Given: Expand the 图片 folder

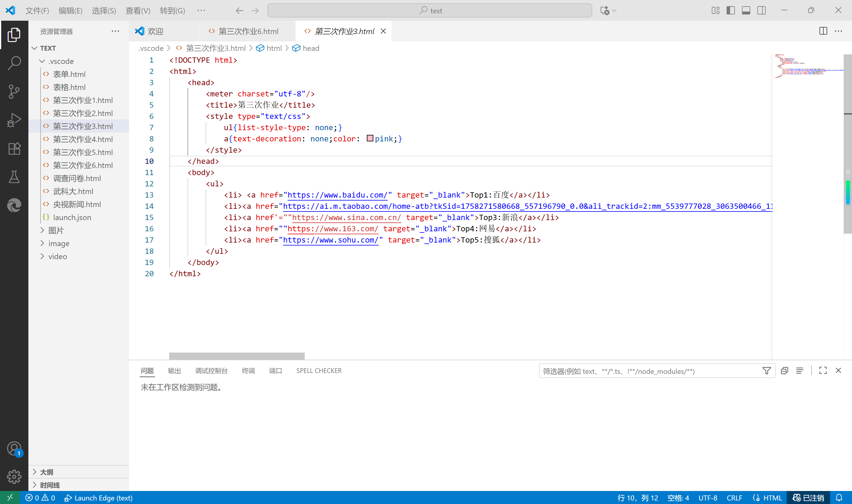Looking at the screenshot, I should [56, 230].
